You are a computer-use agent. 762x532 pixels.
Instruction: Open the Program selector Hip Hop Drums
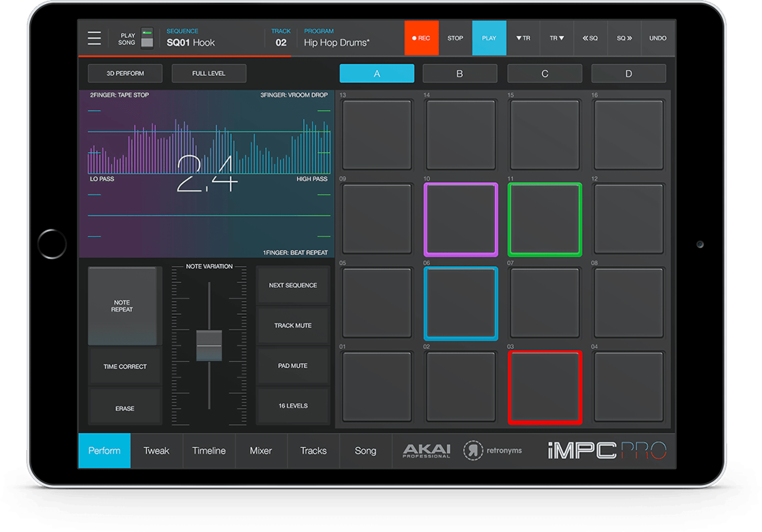336,43
